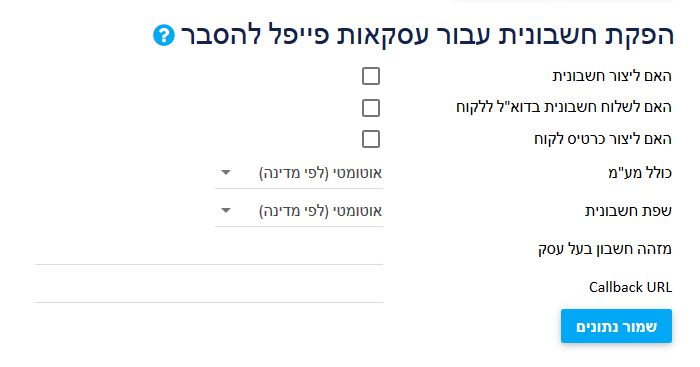700x367 pixels.
Task: Open the 'שפת חשבונית' language dropdown
Action: tap(299, 211)
